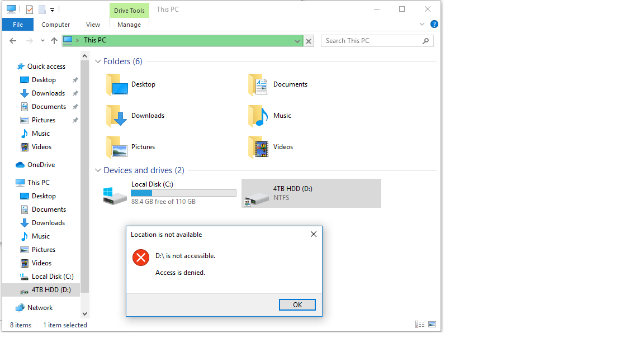This screenshot has height=362, width=644.
Task: Click the search magnifier icon
Action: pos(425,41)
